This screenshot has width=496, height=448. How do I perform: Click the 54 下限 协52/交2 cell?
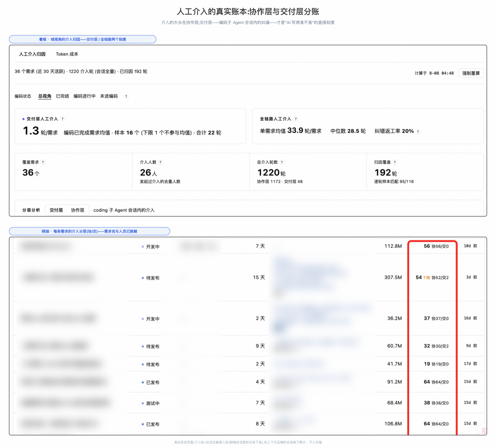pos(432,277)
